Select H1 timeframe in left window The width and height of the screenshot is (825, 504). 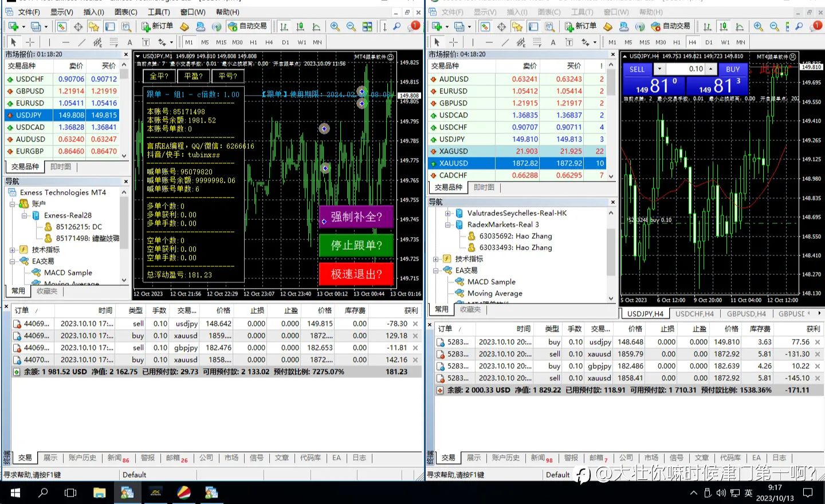(253, 42)
